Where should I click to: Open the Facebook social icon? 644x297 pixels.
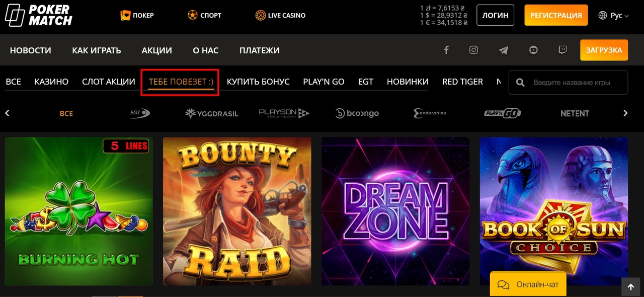click(446, 50)
